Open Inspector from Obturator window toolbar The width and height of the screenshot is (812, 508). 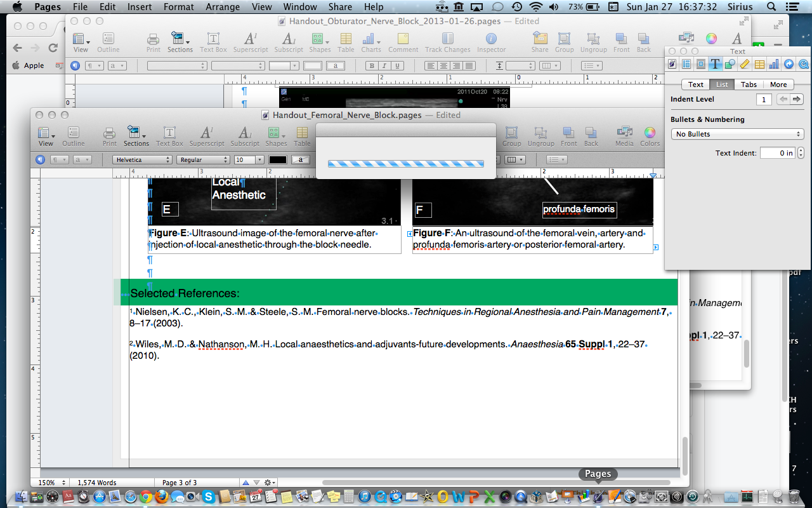coord(491,41)
